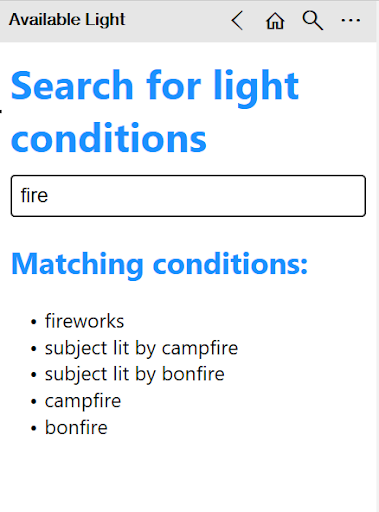Go back using the left arrow icon
The image size is (379, 512).
[x=237, y=20]
